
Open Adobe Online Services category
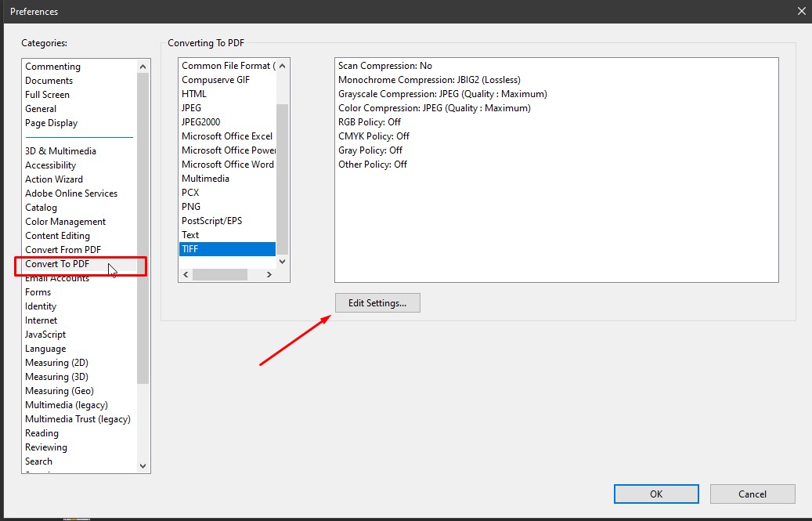pyautogui.click(x=71, y=194)
